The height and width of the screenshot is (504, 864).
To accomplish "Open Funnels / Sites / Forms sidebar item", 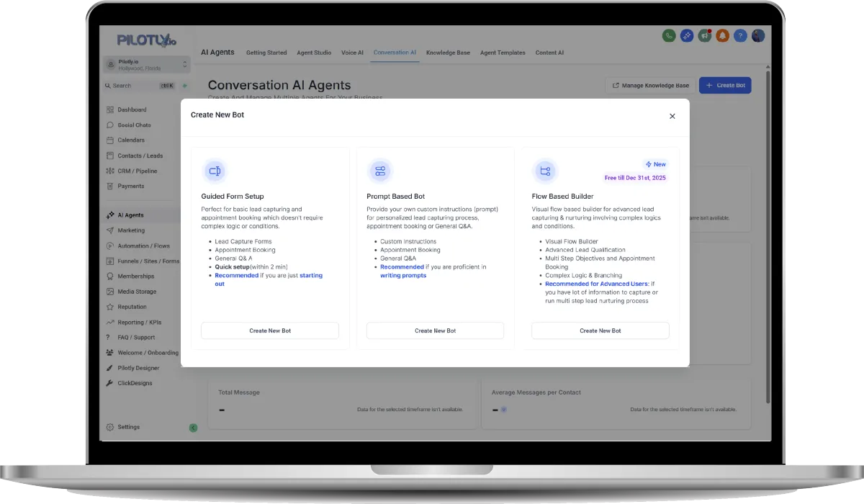I will (148, 261).
